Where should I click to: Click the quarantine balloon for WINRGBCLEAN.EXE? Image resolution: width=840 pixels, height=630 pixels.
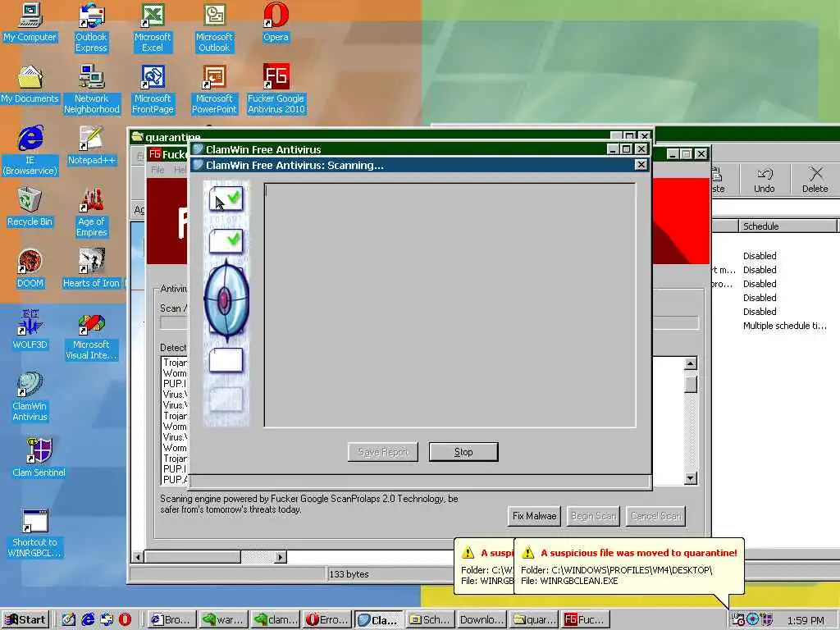tap(629, 567)
